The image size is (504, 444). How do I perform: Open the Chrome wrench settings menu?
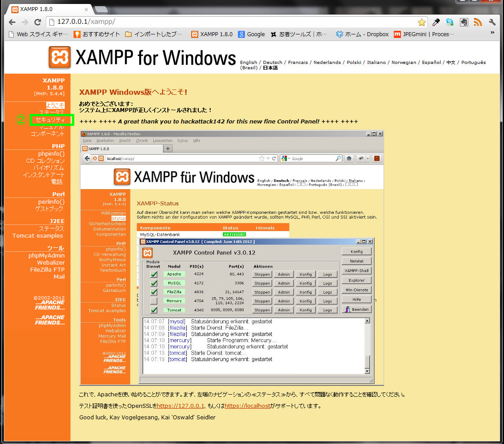coord(492,22)
